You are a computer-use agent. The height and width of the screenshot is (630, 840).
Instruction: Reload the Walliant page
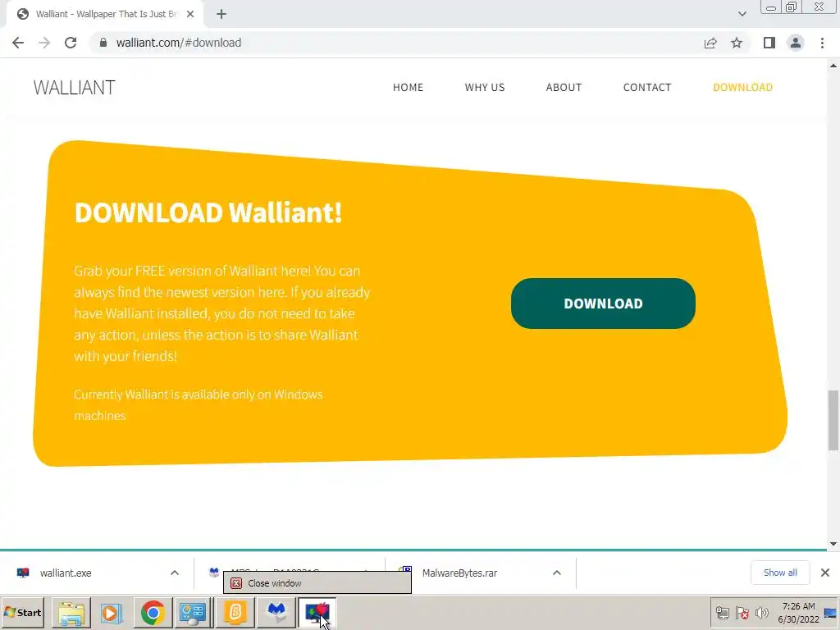click(x=71, y=43)
